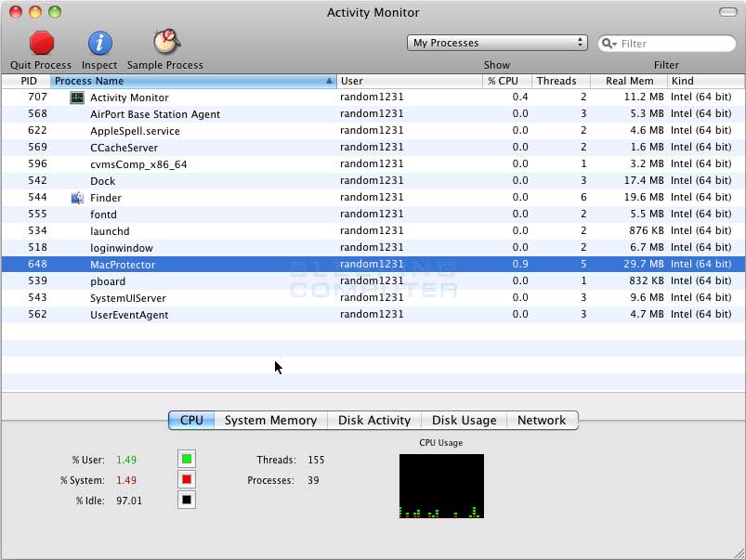Toggle toolbar with the top-right pill button
This screenshot has height=560, width=746.
tap(728, 12)
